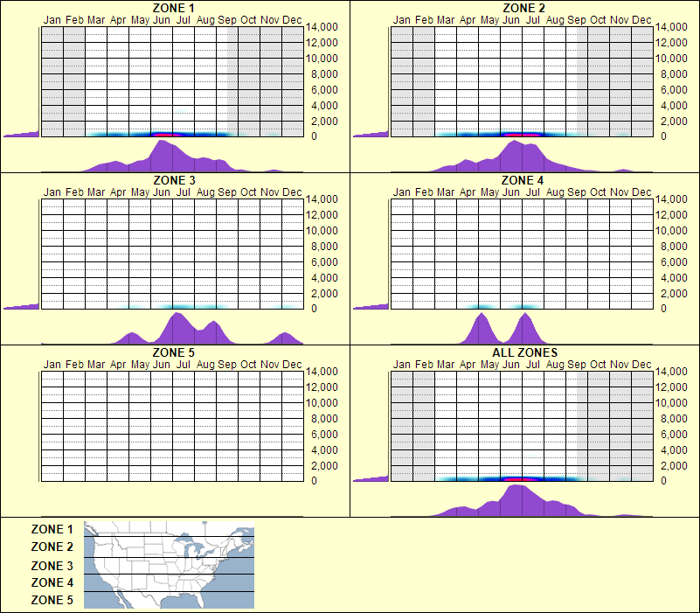Click the 14,000 axis value beside ZONE 1
This screenshot has width=700, height=613.
(x=323, y=27)
